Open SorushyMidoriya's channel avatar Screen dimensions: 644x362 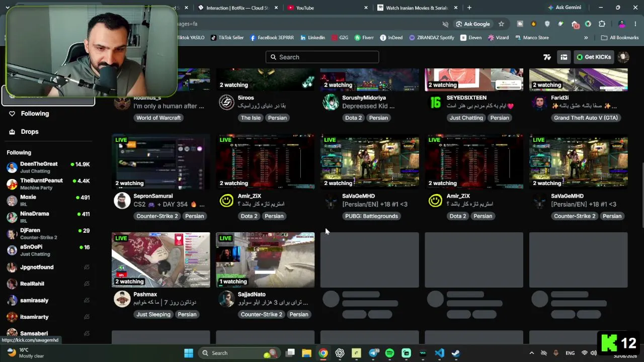(x=331, y=103)
